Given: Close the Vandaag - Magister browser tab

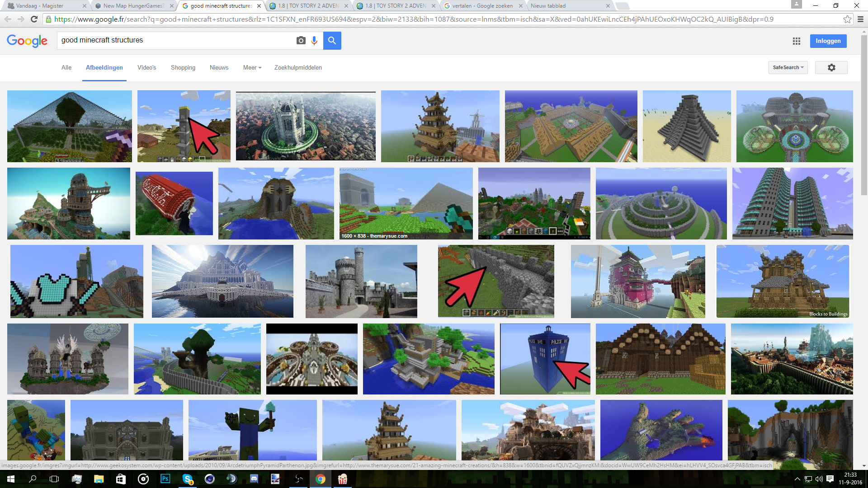Looking at the screenshot, I should coord(85,6).
